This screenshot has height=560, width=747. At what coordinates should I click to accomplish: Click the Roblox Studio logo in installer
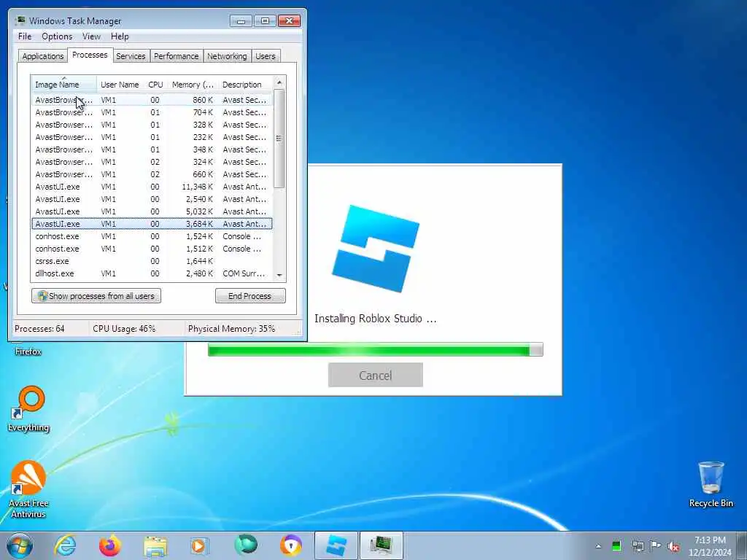pyautogui.click(x=376, y=248)
